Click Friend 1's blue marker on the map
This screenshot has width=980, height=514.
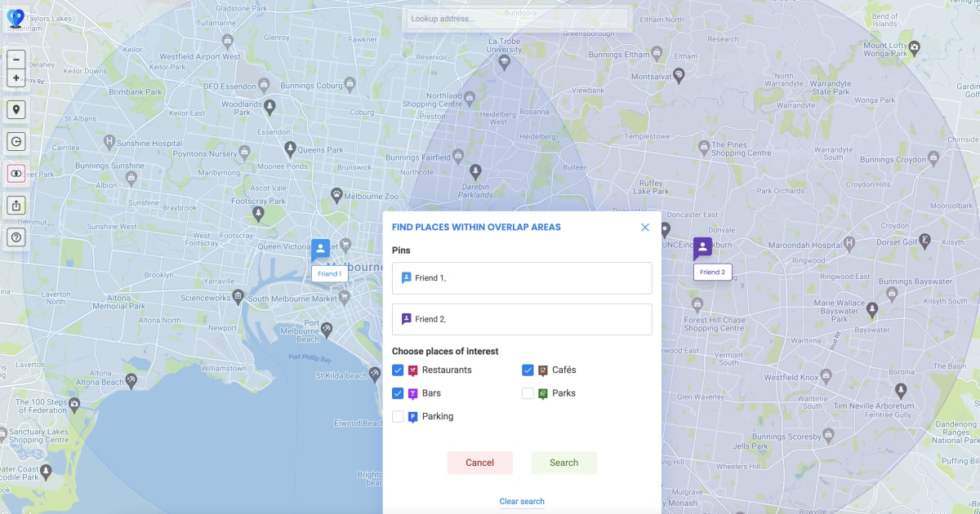point(320,248)
